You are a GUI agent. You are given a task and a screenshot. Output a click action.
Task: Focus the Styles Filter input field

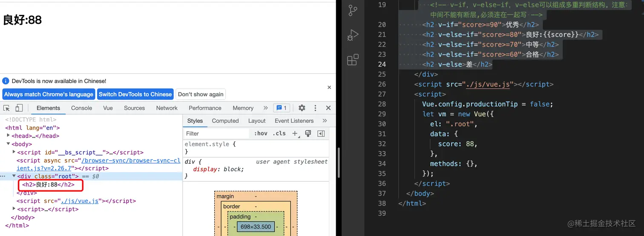216,133
